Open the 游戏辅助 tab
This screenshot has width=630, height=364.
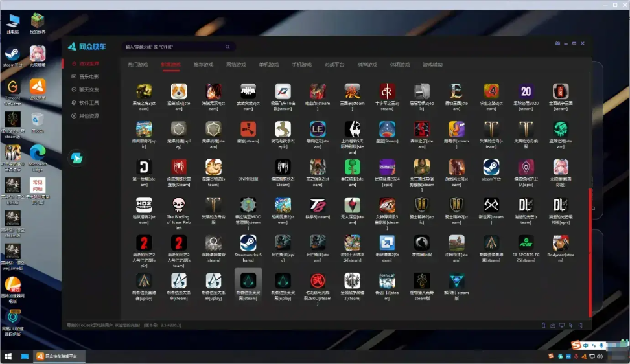(x=432, y=65)
